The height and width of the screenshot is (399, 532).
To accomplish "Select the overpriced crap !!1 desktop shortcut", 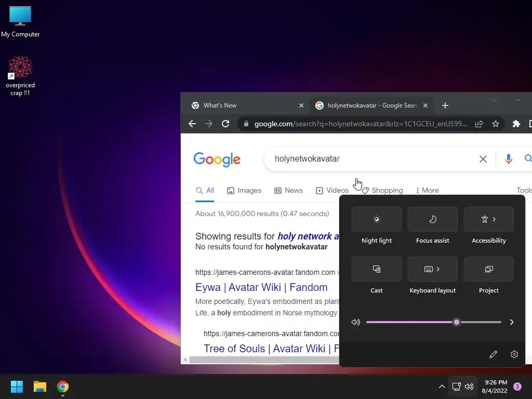I will pos(20,76).
